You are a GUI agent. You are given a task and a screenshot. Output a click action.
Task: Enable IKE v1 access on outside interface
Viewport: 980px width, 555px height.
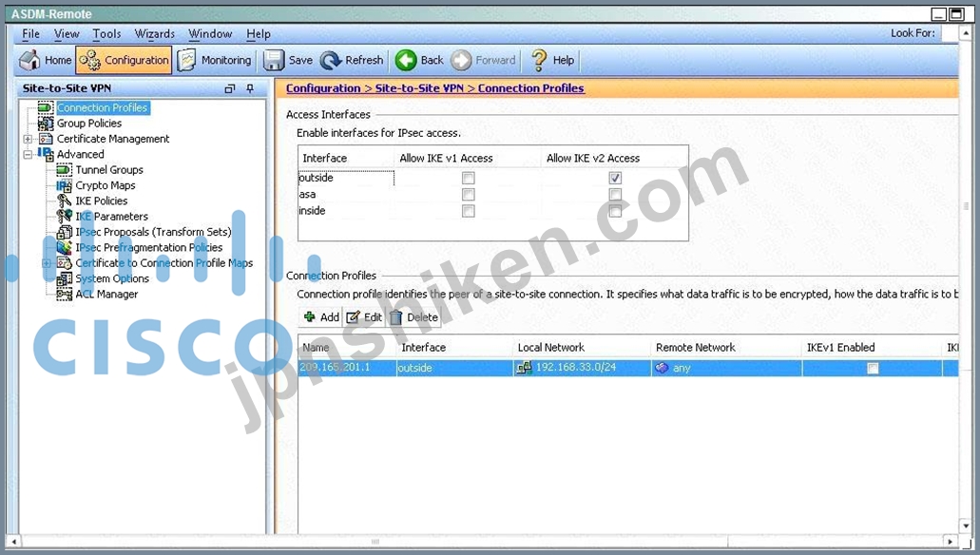click(468, 178)
